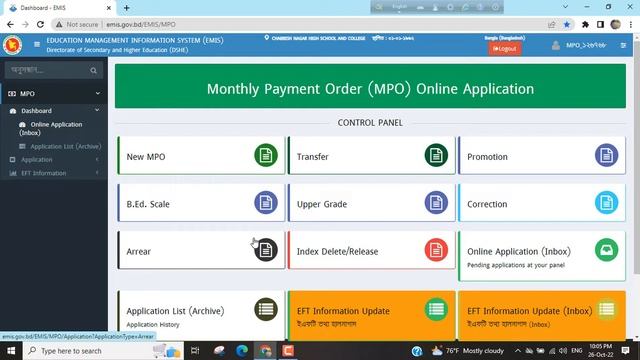
Task: Show hidden system tray icons
Action: point(518,351)
